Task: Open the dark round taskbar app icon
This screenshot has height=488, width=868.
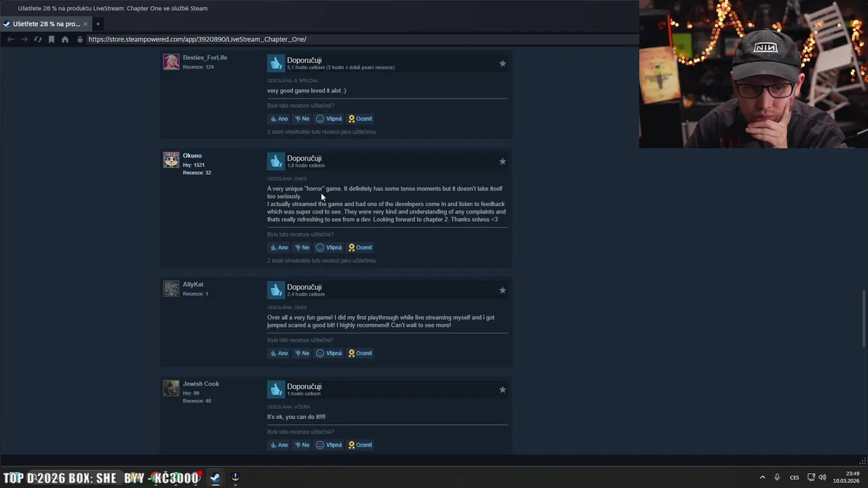Action: tap(235, 477)
